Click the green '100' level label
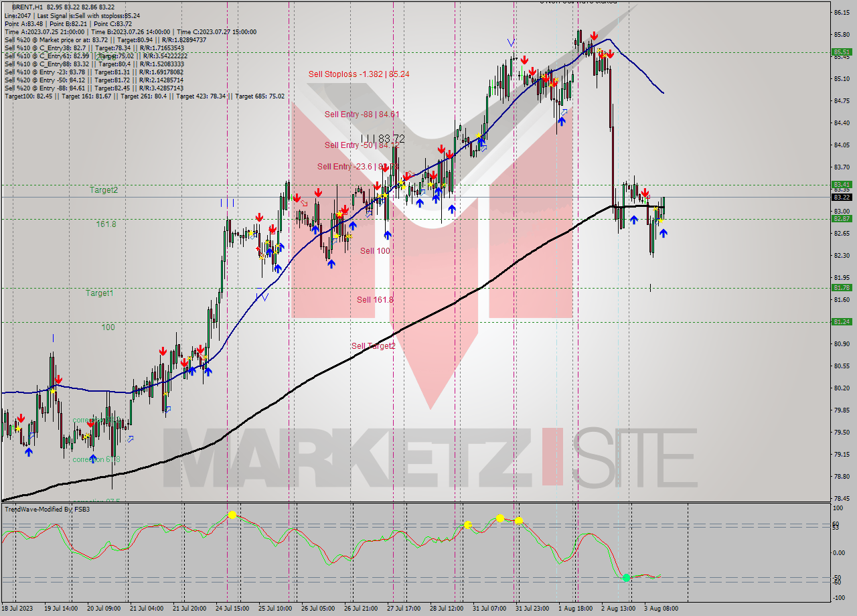This screenshot has width=857, height=616. pyautogui.click(x=108, y=327)
